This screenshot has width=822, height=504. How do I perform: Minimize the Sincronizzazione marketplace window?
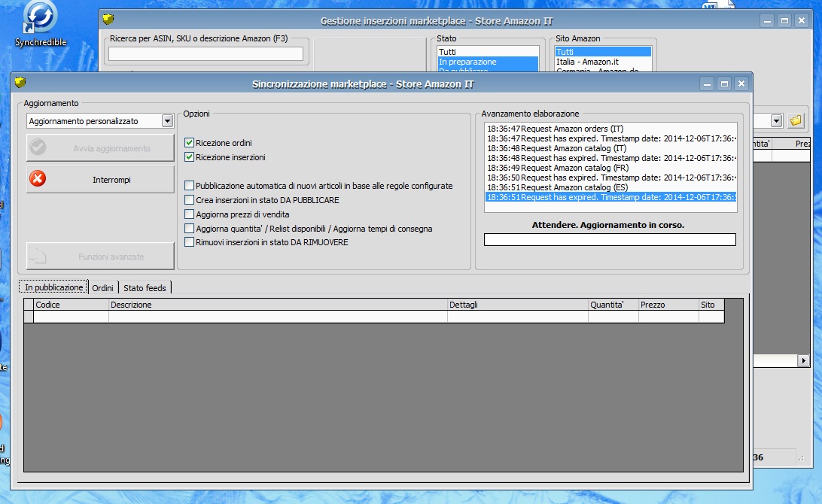707,83
